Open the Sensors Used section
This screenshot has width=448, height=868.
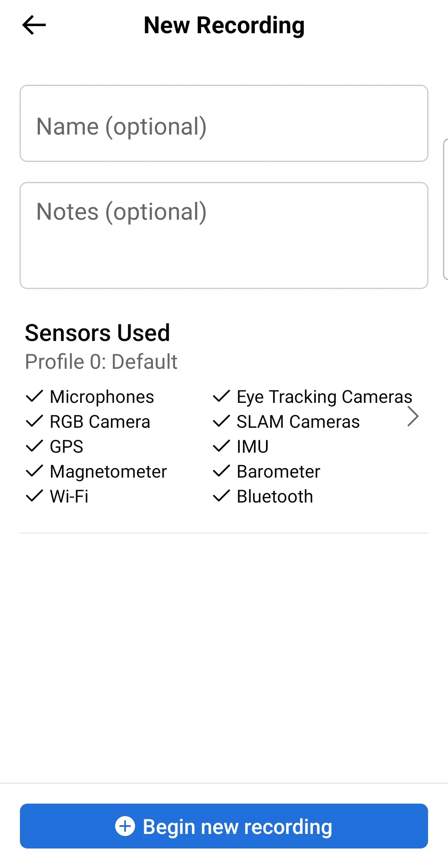click(97, 333)
